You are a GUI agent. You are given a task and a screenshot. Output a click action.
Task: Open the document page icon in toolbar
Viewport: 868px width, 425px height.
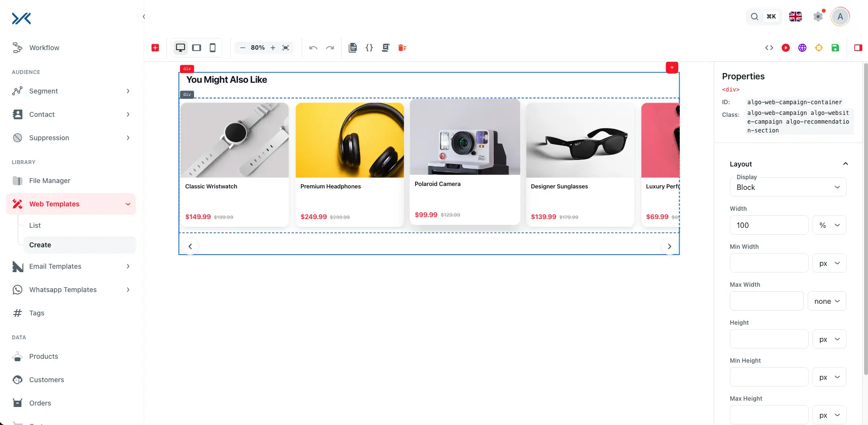[x=353, y=48]
